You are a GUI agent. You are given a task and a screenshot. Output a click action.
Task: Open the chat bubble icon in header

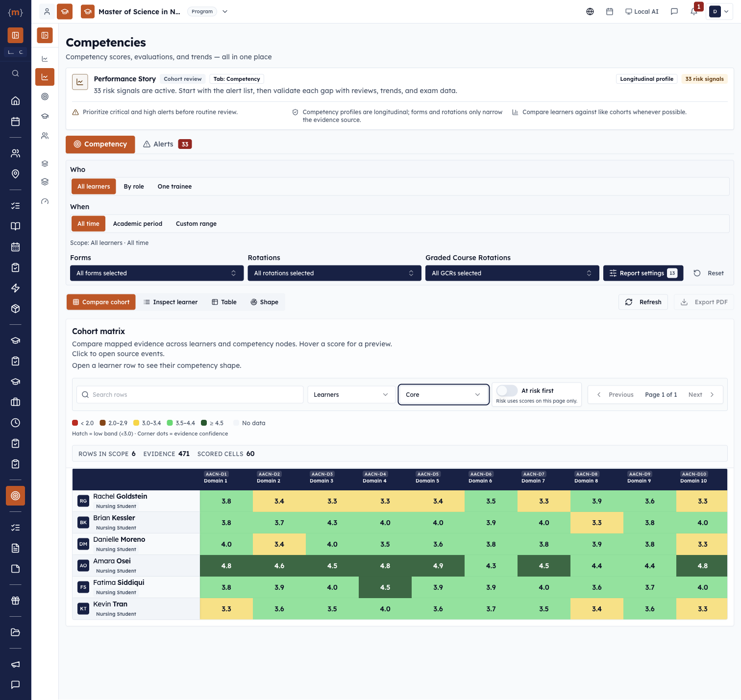point(674,12)
